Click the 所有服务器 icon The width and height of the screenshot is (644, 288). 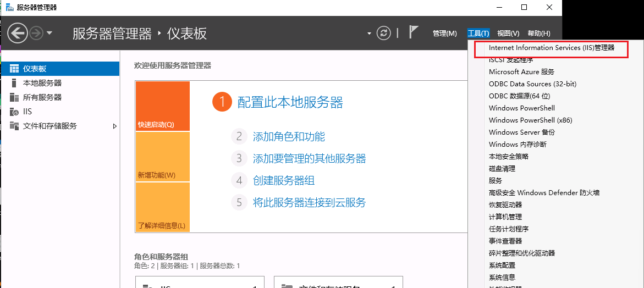click(14, 97)
